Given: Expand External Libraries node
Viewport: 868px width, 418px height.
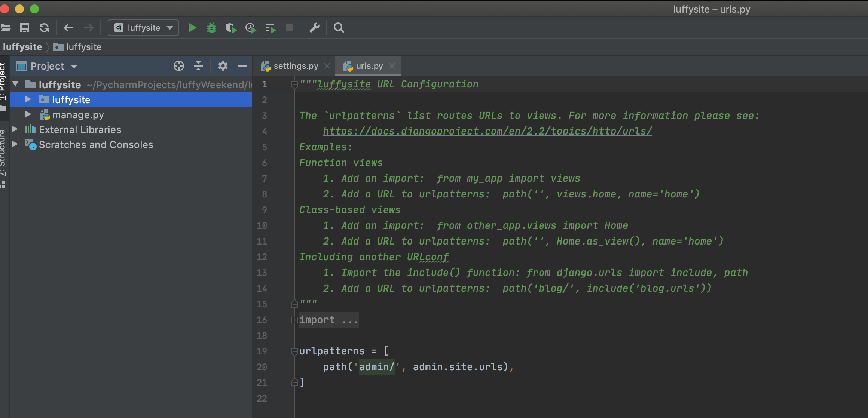Looking at the screenshot, I should coord(15,129).
